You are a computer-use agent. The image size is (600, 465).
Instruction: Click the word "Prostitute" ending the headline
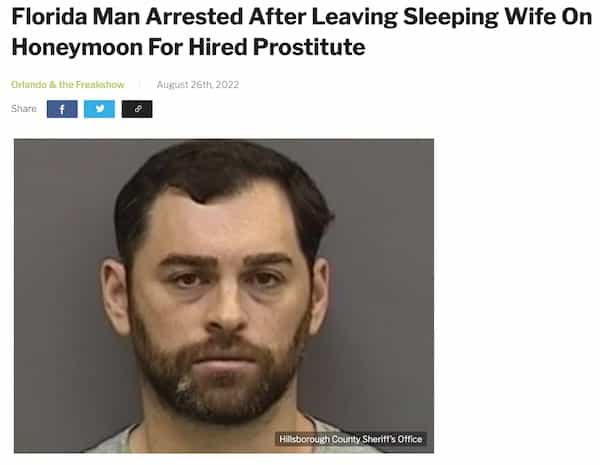pyautogui.click(x=309, y=47)
